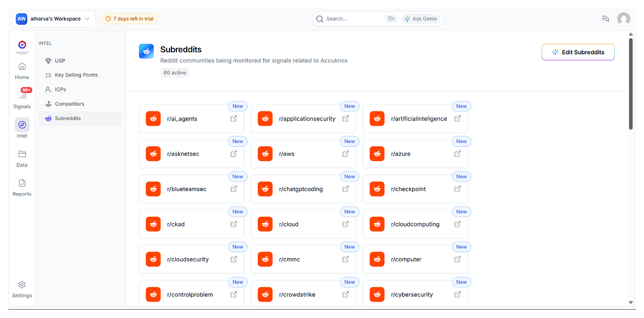The image size is (644, 318).
Task: Click the Subreddits page header icon
Action: click(146, 51)
